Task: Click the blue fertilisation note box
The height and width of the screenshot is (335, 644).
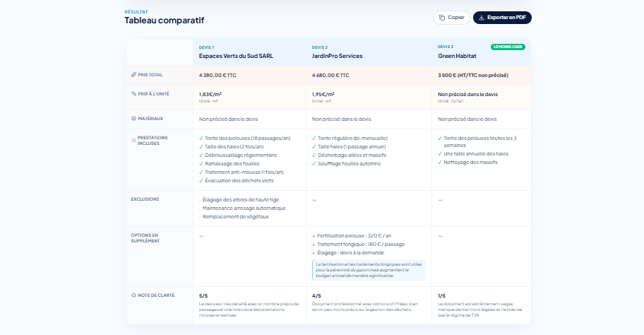Action: [369, 270]
